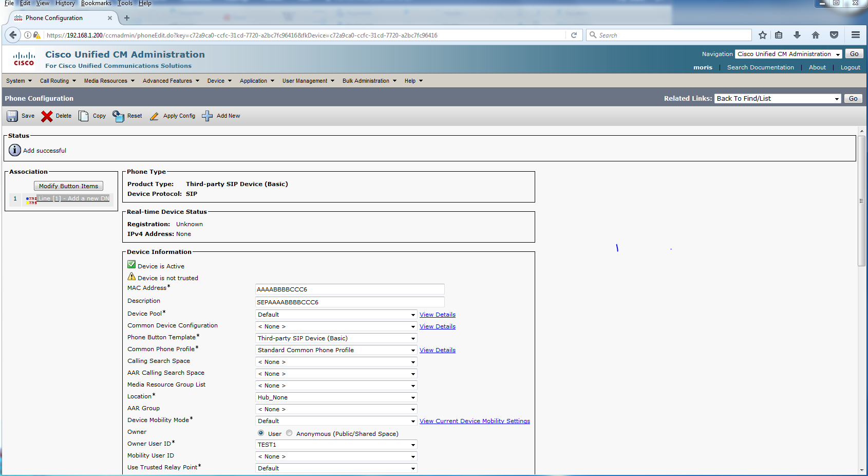The height and width of the screenshot is (476, 868).
Task: Click Go button next to Navigation
Action: point(854,54)
